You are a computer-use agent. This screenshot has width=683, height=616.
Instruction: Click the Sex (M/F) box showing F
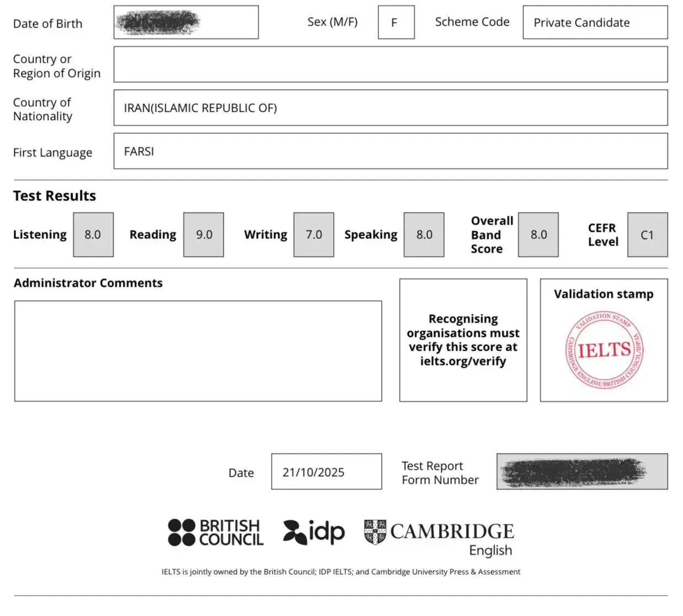[396, 23]
